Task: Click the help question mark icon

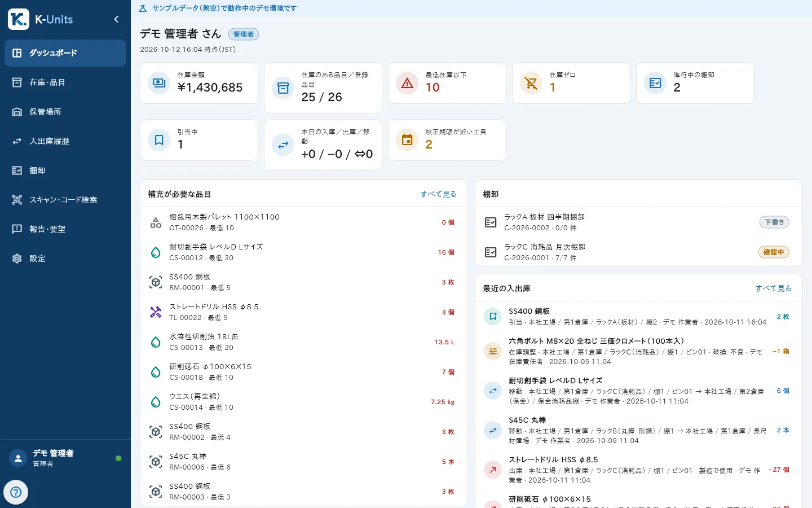Action: (x=16, y=492)
